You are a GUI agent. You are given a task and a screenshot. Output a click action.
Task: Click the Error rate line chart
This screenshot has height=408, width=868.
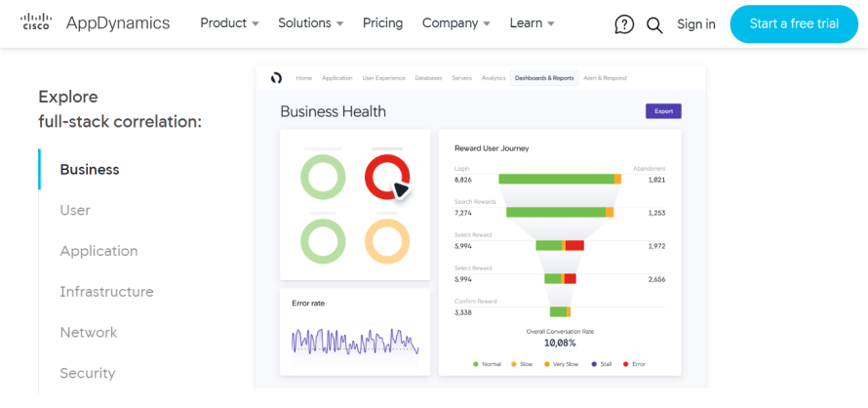tap(355, 342)
